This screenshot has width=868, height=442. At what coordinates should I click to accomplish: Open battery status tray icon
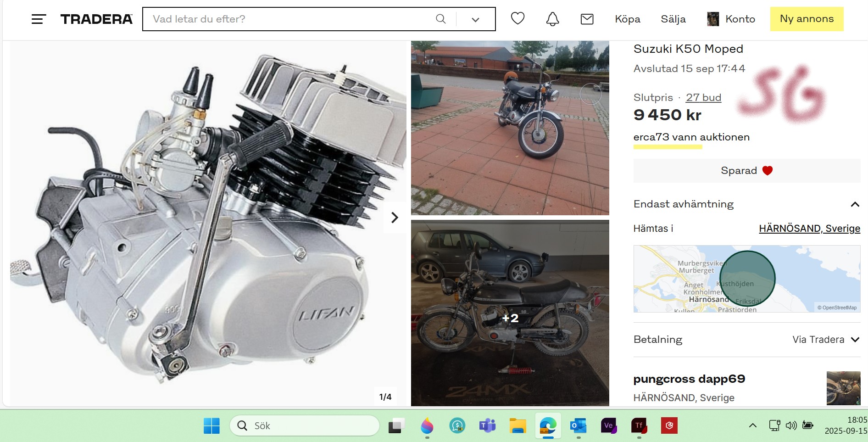click(x=807, y=425)
